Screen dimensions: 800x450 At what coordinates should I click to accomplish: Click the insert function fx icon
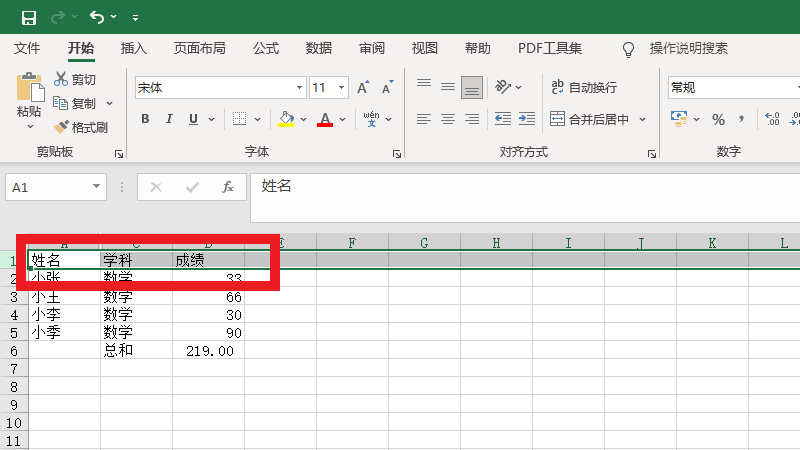(x=228, y=187)
